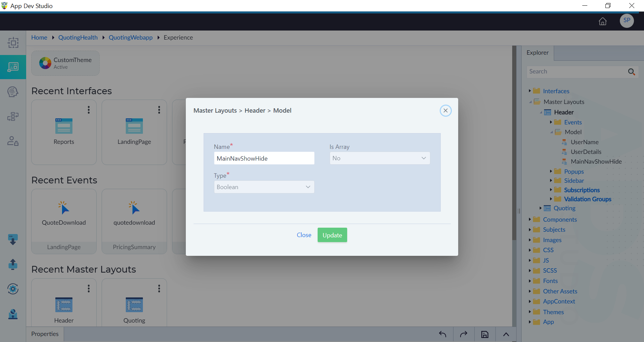Select the Themes folder in Explorer

pos(553,312)
